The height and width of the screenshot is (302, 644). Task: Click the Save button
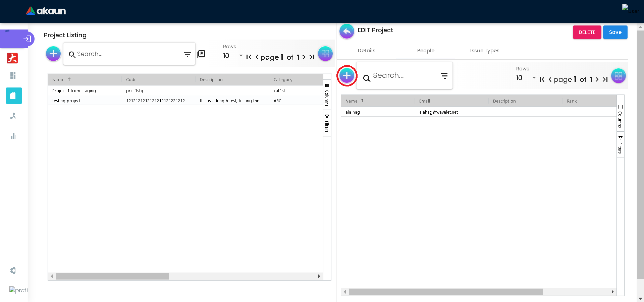(x=615, y=32)
